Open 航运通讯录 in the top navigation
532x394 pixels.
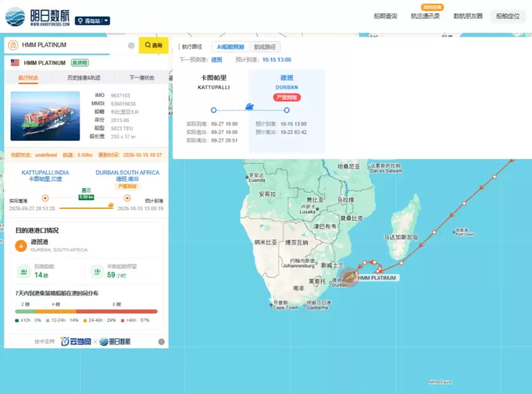(425, 16)
